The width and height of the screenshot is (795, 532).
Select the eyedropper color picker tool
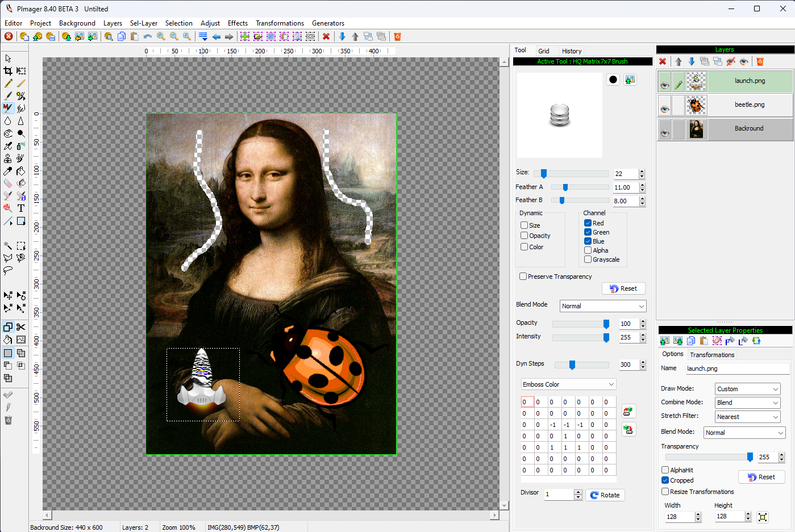[x=8, y=171]
